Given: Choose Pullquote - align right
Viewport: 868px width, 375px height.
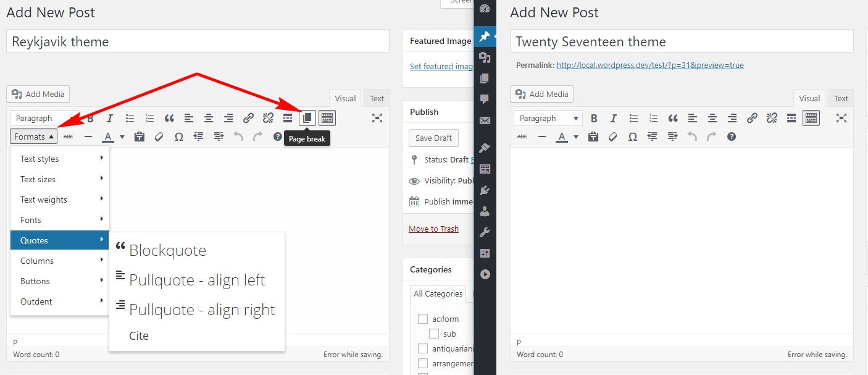Looking at the screenshot, I should click(x=197, y=310).
